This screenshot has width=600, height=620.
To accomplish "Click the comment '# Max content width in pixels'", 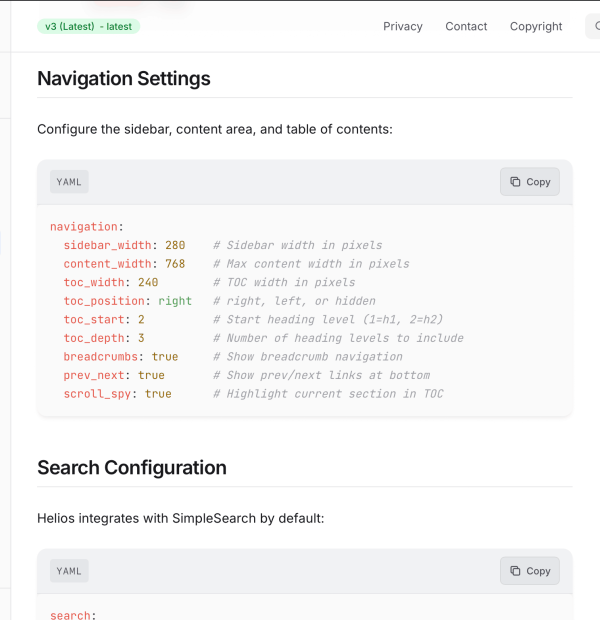I will 311,264.
